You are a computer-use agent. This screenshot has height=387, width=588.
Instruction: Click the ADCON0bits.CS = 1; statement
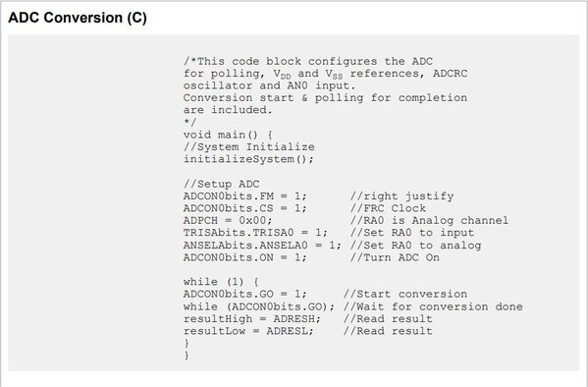pos(244,208)
